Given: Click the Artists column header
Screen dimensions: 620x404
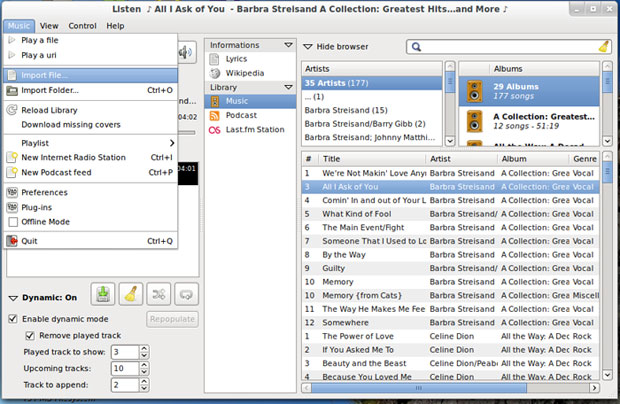Looking at the screenshot, I should (x=372, y=69).
